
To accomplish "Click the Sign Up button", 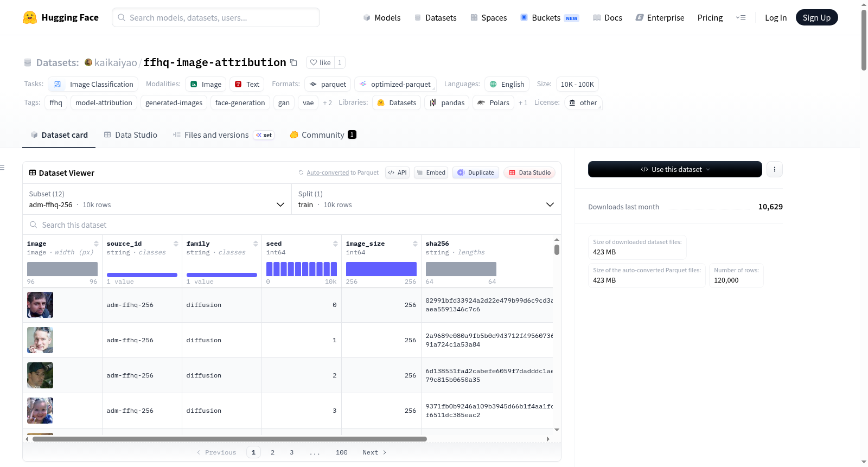I will point(816,17).
